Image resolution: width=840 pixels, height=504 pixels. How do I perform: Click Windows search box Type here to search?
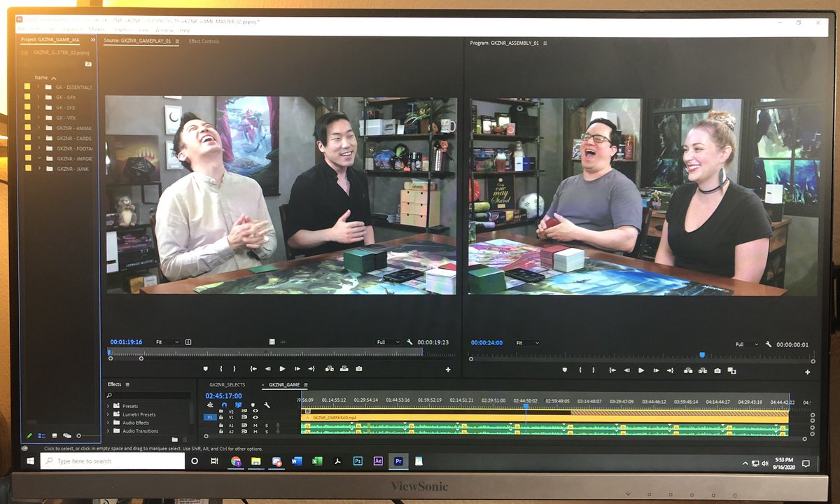tap(112, 461)
